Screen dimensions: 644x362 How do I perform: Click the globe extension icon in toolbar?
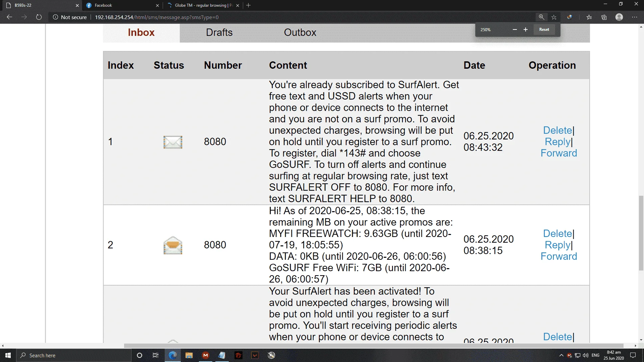(x=570, y=17)
